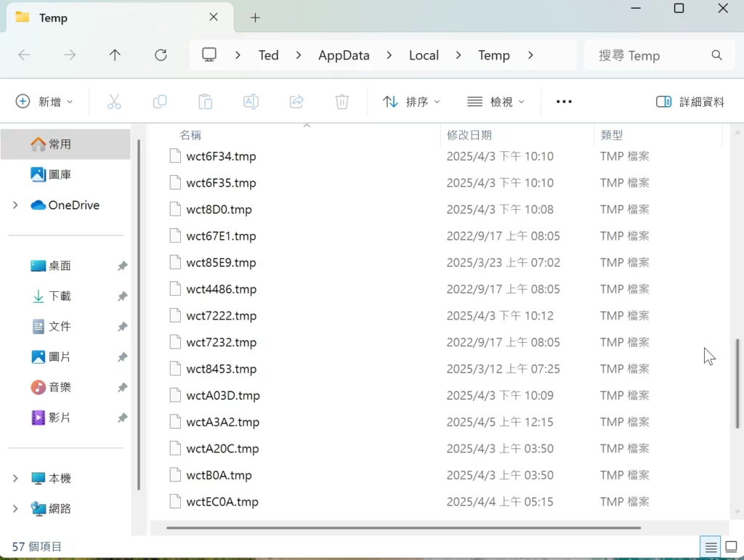Open the 檢視 view dropdown
Screen dimensions: 744x560
496,101
